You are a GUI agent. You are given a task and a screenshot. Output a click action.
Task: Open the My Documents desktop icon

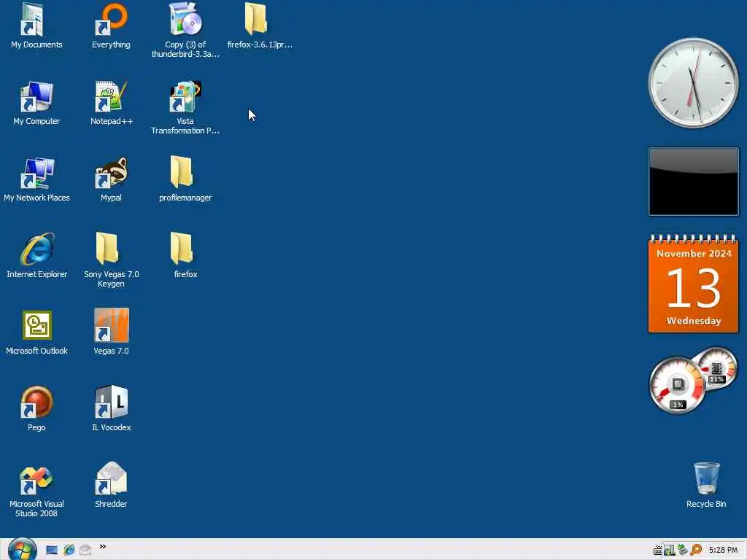click(x=36, y=26)
